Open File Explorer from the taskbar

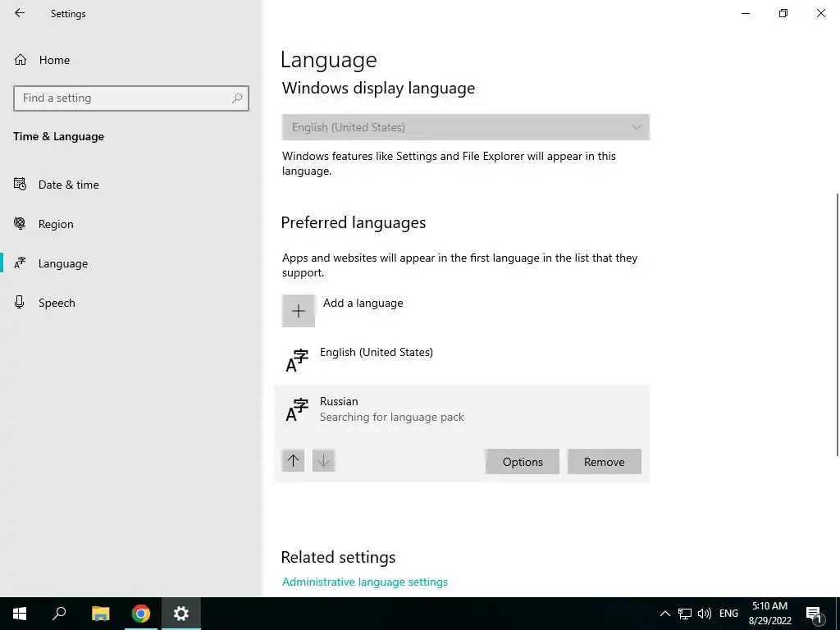pos(100,614)
